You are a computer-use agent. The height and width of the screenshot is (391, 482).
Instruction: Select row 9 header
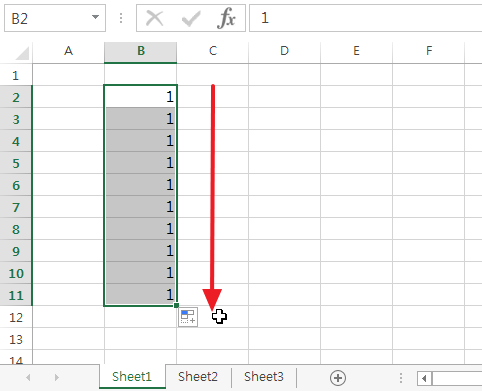[16, 251]
